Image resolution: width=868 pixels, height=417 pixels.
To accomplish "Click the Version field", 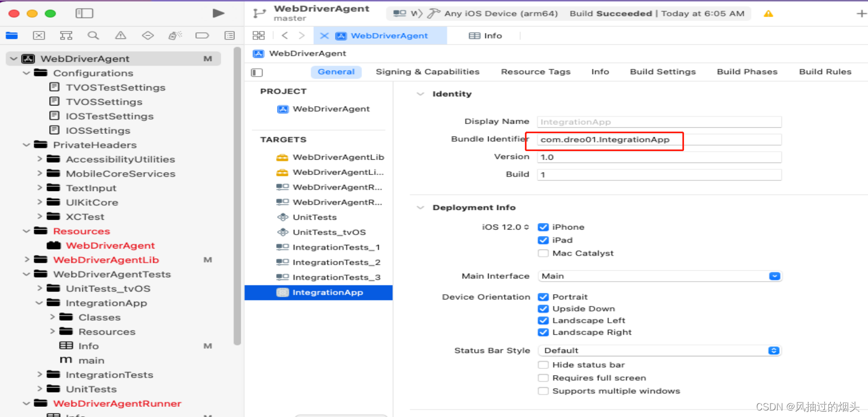I will pos(659,157).
